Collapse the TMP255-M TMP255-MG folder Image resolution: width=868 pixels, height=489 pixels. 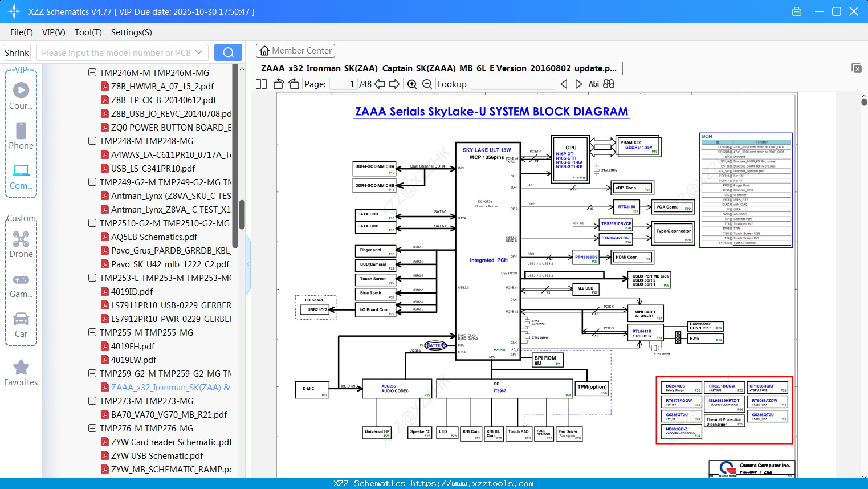92,332
